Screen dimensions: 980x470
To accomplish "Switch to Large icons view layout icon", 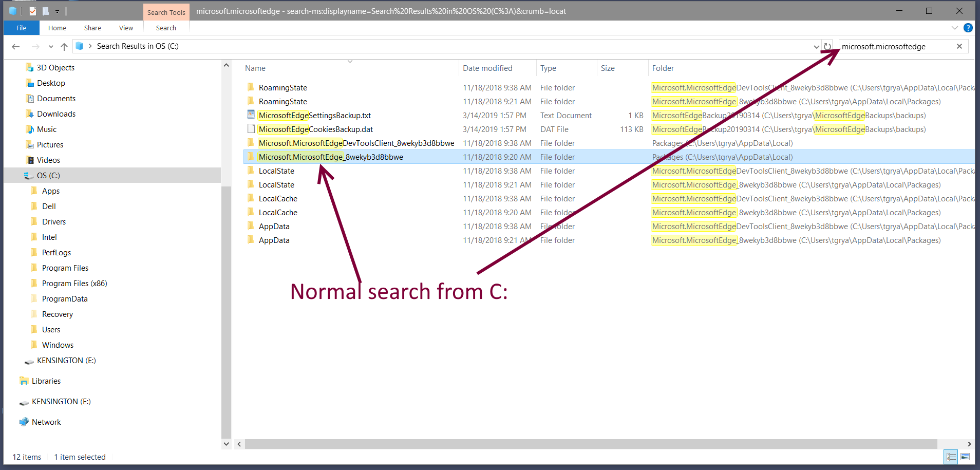I will [x=965, y=457].
